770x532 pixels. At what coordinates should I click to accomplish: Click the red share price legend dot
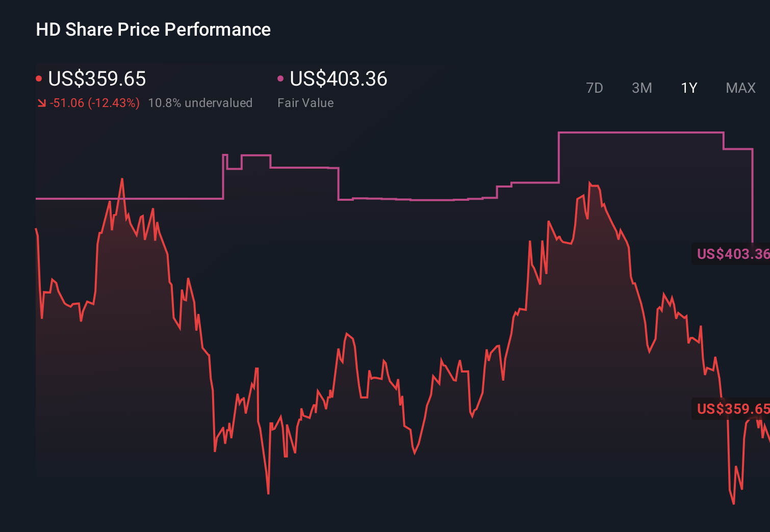39,78
